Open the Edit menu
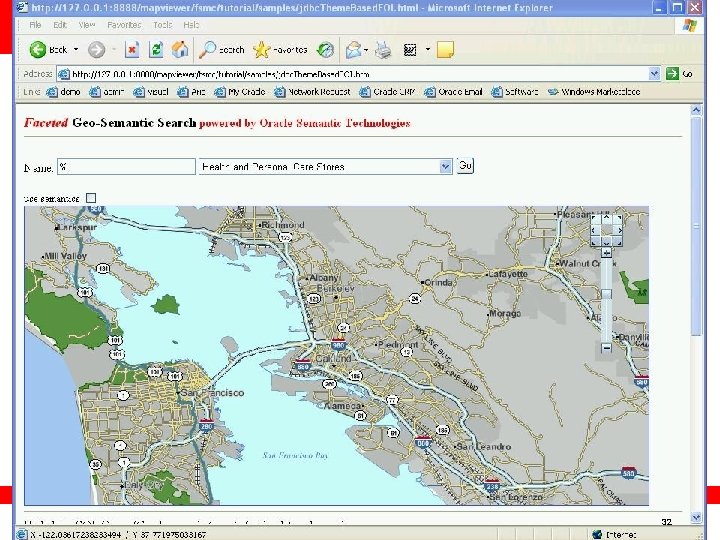 click(x=60, y=25)
